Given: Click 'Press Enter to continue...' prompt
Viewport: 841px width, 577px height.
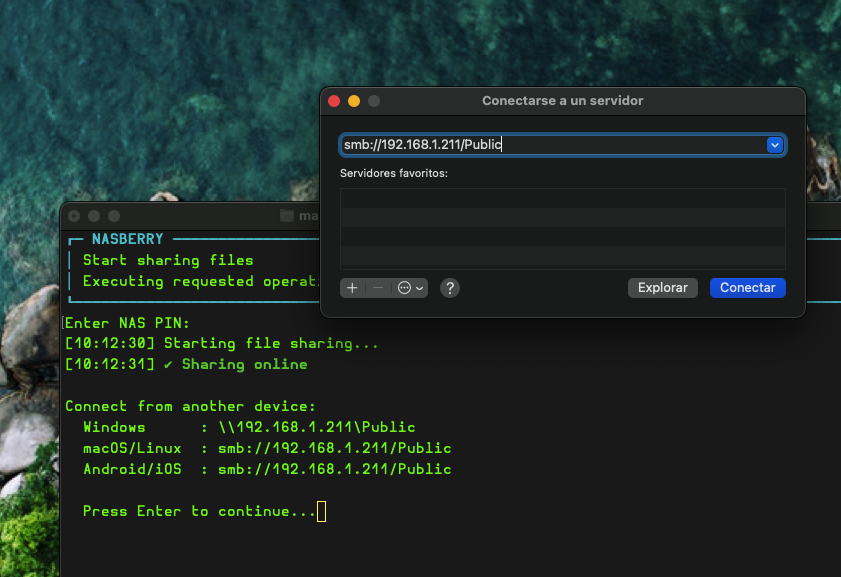Looking at the screenshot, I should pos(200,512).
